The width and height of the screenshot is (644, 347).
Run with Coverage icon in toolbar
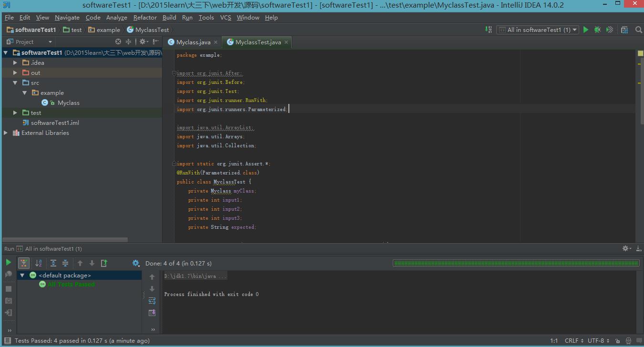(x=610, y=30)
